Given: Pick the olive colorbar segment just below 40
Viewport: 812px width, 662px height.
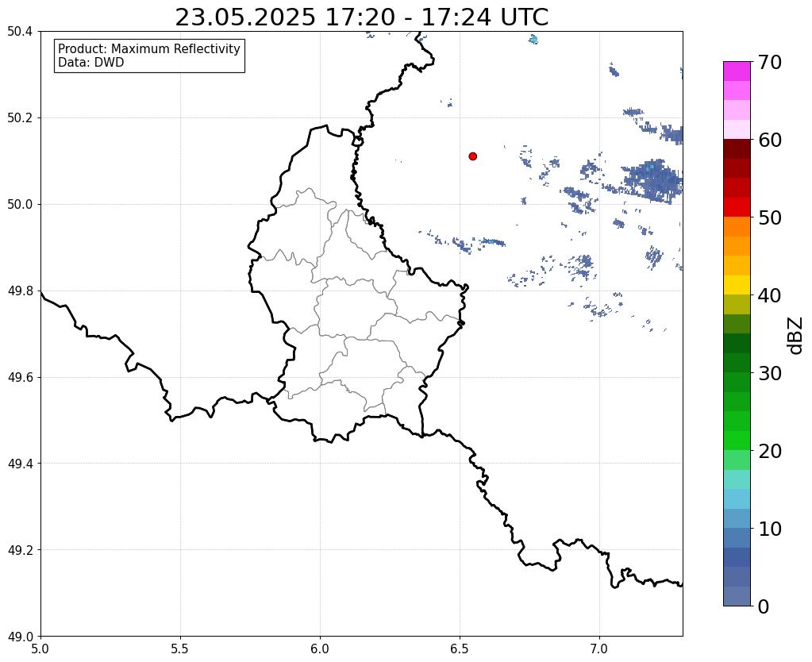Looking at the screenshot, I should pyautogui.click(x=737, y=305).
